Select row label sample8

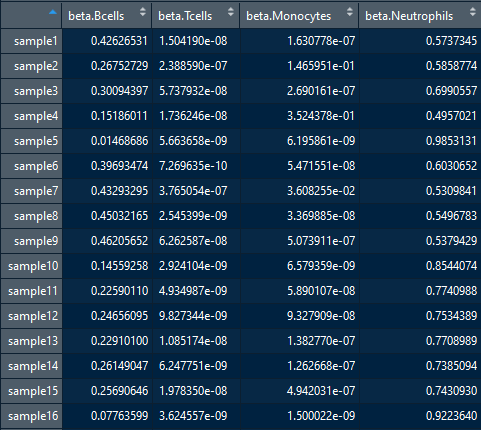[x=36, y=216]
